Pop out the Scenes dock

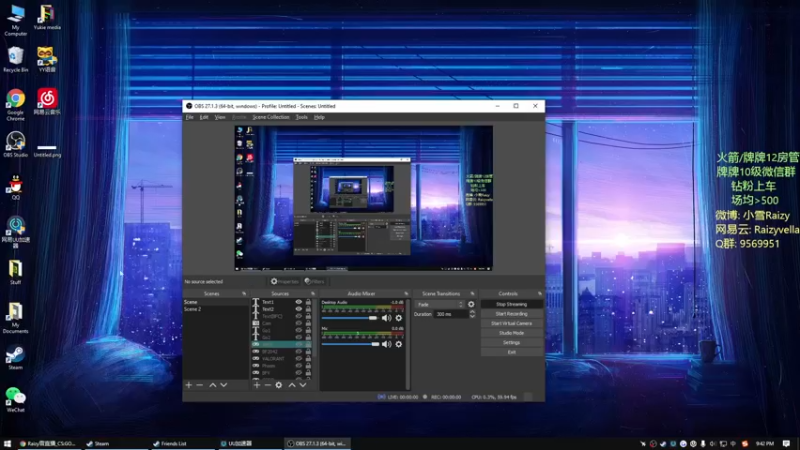pos(244,294)
